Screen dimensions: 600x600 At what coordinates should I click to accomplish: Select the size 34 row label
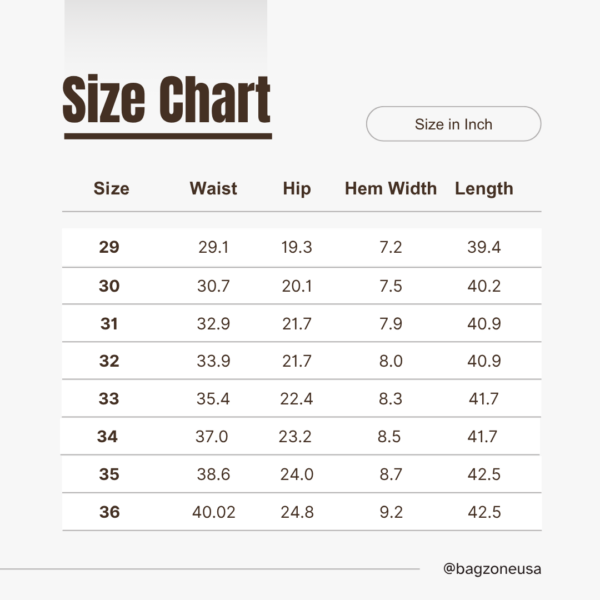(108, 436)
